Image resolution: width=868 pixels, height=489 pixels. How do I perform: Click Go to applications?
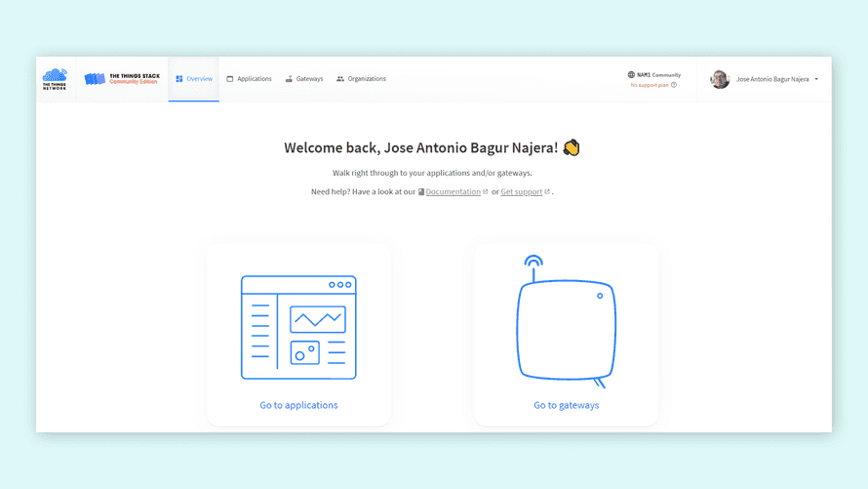(298, 405)
